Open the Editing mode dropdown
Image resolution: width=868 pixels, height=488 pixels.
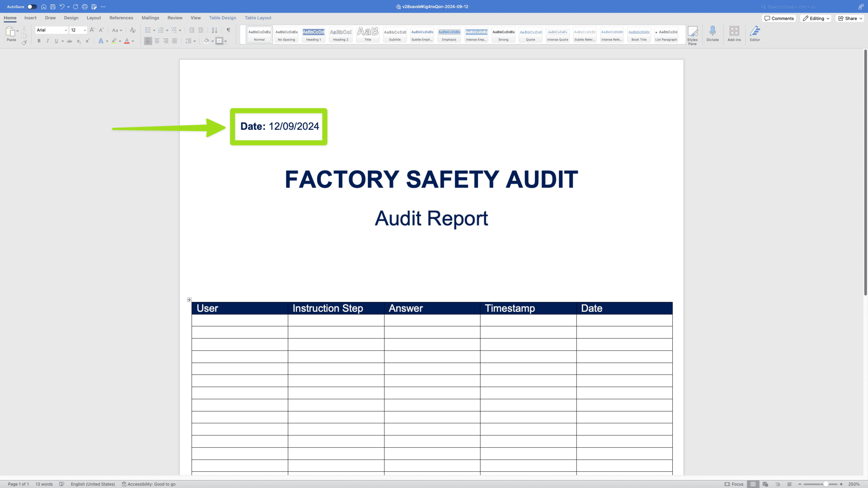(x=816, y=18)
